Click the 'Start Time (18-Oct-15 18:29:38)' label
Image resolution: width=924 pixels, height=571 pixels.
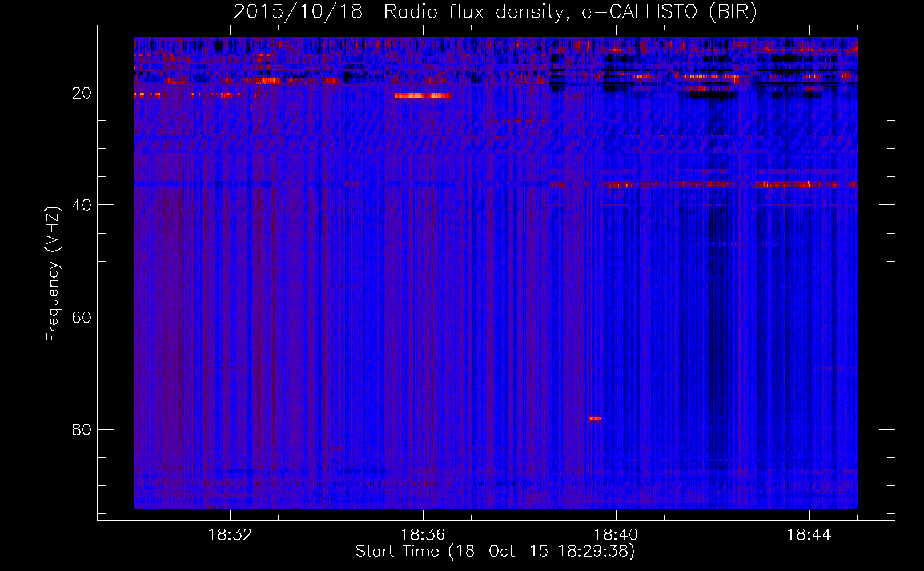coord(495,552)
